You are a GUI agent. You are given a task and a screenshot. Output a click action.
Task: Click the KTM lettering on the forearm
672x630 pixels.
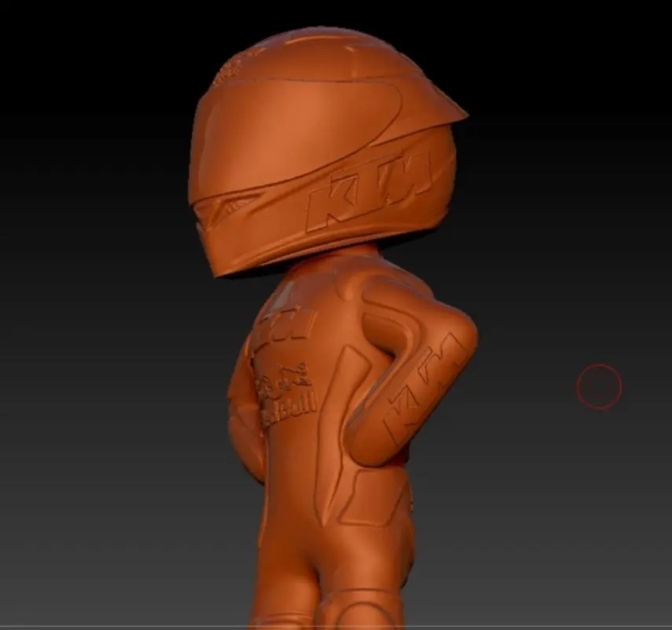point(424,389)
